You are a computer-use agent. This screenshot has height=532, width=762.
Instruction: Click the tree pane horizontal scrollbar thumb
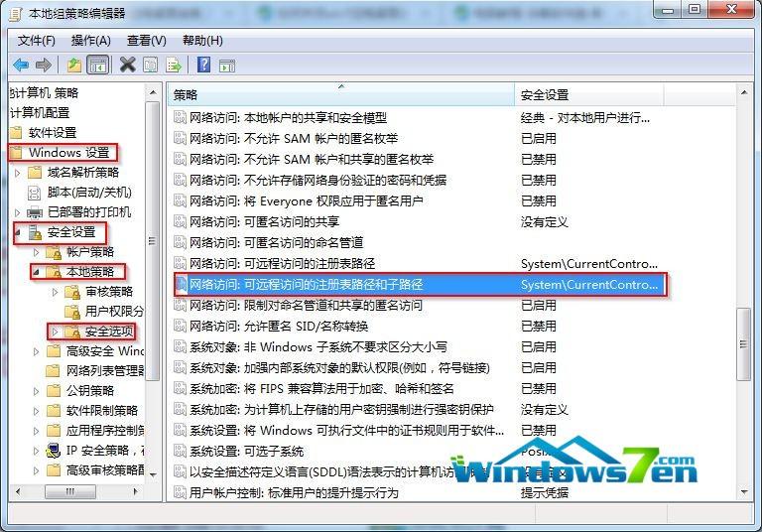[70, 491]
